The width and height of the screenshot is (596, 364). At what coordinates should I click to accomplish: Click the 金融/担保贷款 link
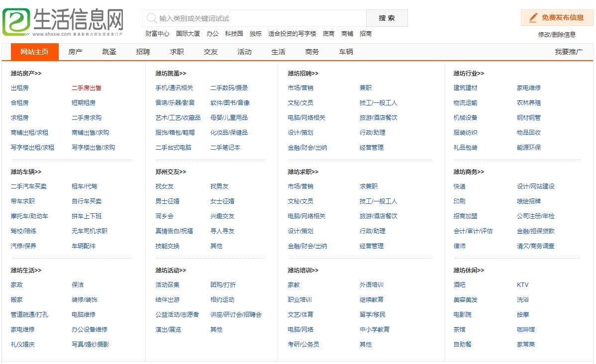coord(536,231)
